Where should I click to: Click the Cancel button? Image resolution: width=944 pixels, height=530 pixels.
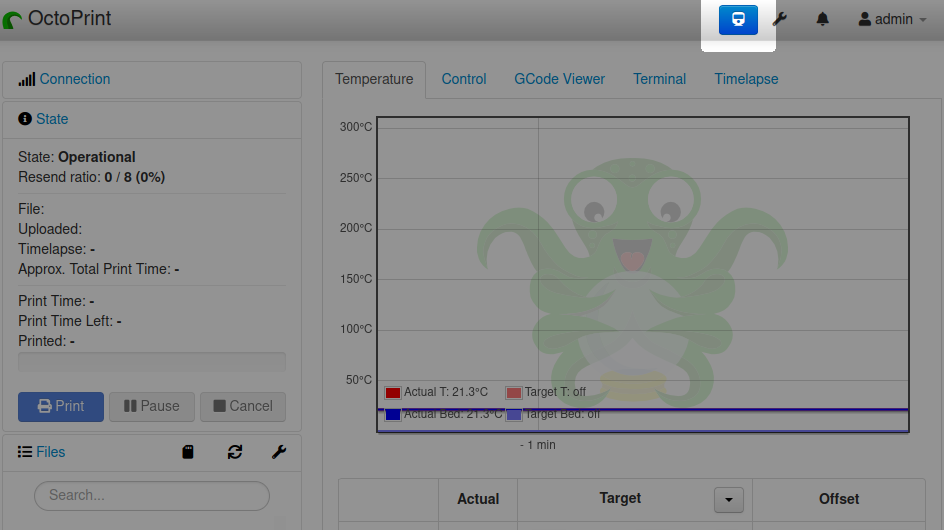[243, 406]
